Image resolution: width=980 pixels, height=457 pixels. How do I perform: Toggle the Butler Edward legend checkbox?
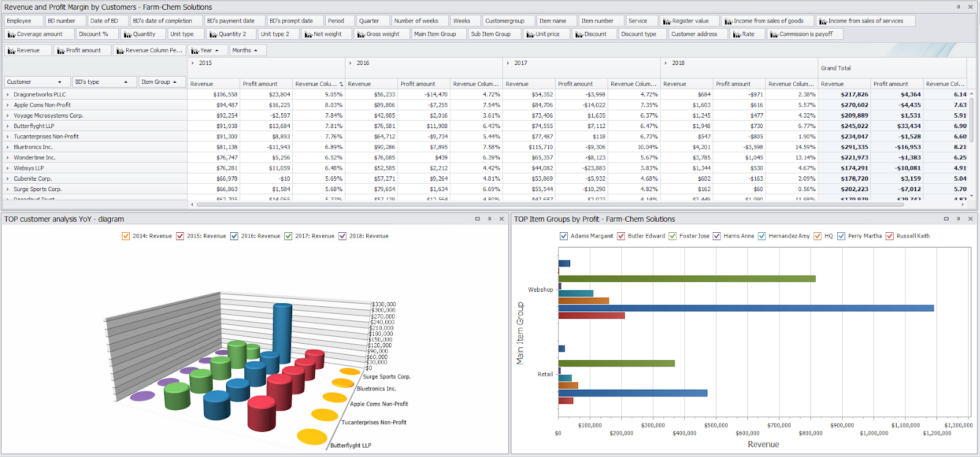coord(621,236)
